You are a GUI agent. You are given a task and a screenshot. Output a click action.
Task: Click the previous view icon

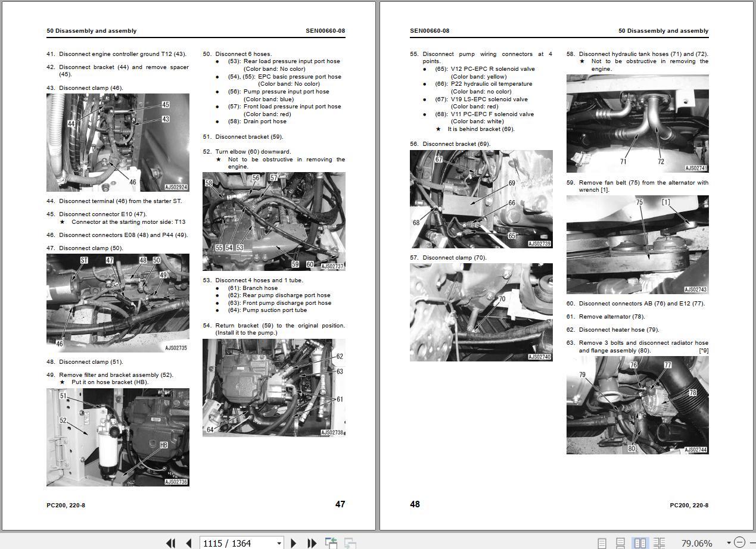click(x=331, y=543)
